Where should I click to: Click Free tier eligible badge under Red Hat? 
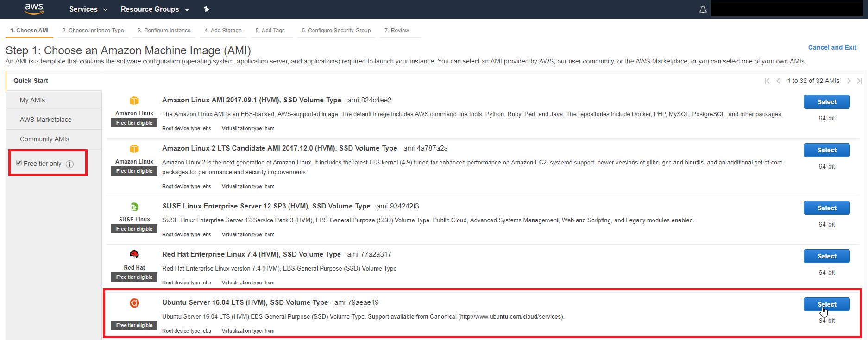pos(134,277)
